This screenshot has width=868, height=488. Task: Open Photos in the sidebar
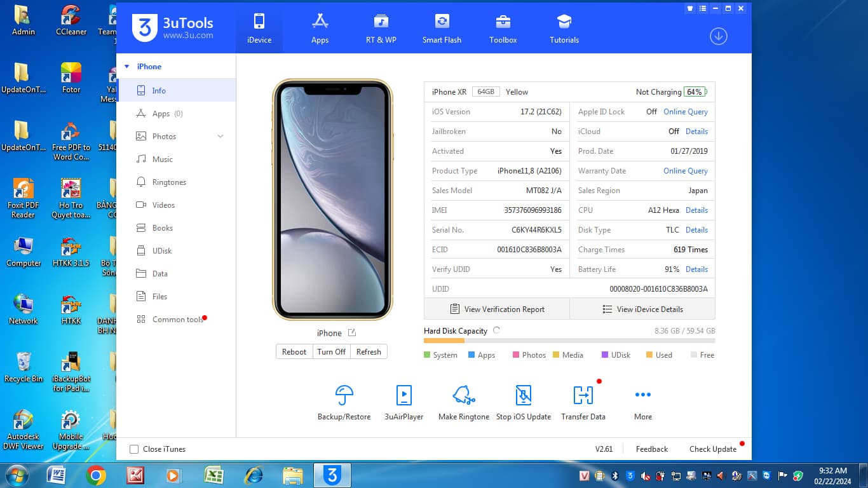click(164, 136)
